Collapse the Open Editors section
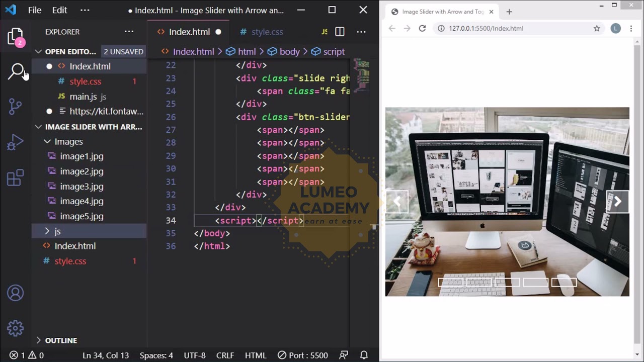 pyautogui.click(x=39, y=51)
